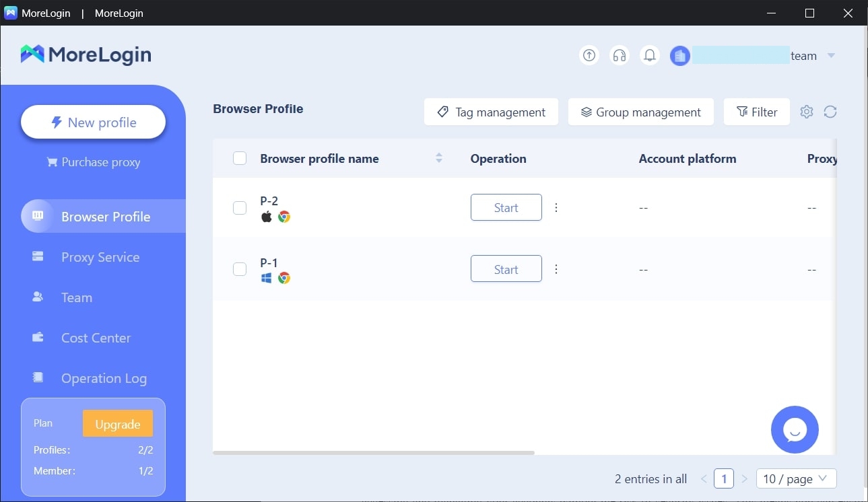Click the refresh list icon
This screenshot has width=868, height=502.
click(830, 112)
